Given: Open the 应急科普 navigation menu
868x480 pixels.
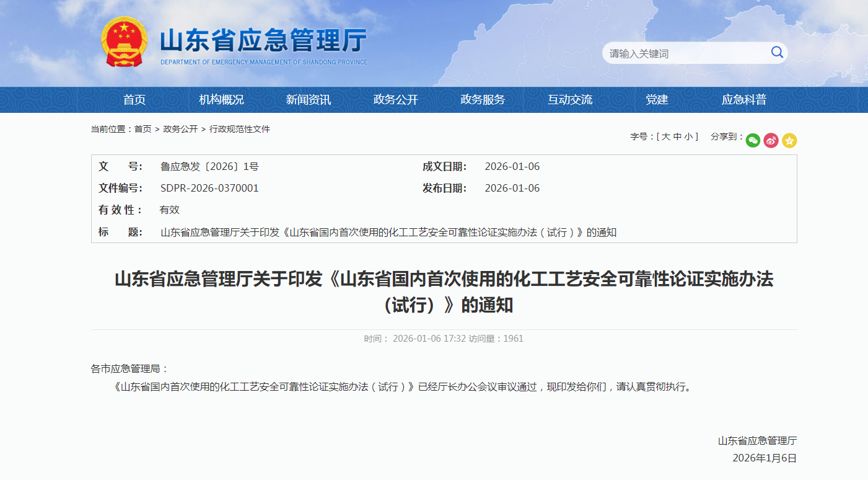Looking at the screenshot, I should tap(743, 100).
